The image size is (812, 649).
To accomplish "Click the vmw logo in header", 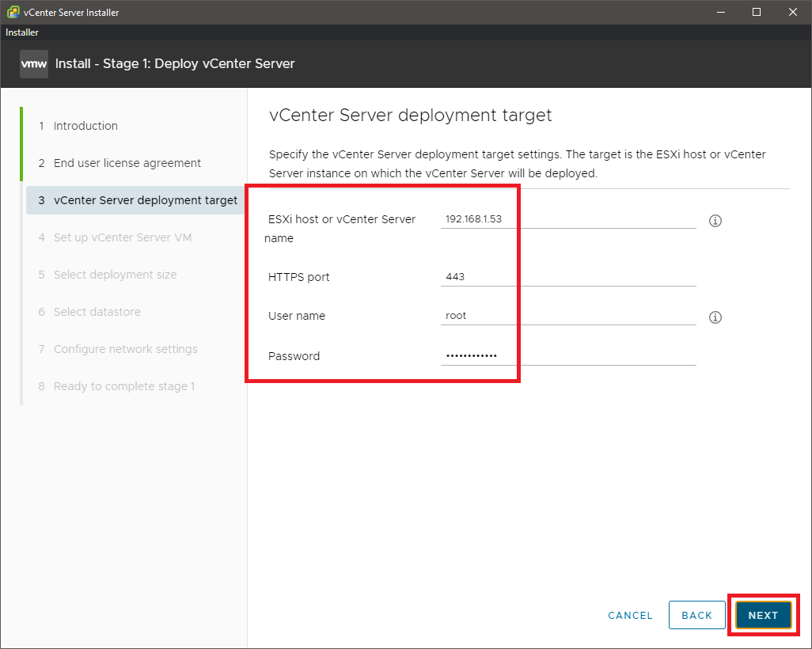I will pos(34,64).
